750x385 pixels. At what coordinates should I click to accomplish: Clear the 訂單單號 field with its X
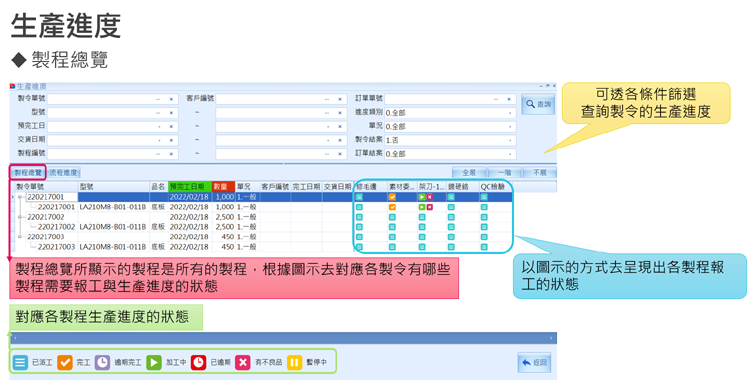509,99
